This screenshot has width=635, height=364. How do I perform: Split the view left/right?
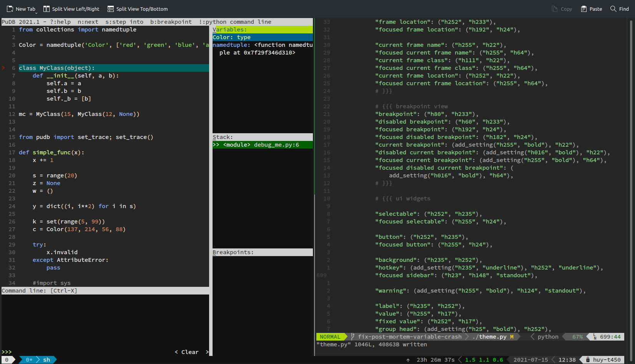pyautogui.click(x=71, y=8)
